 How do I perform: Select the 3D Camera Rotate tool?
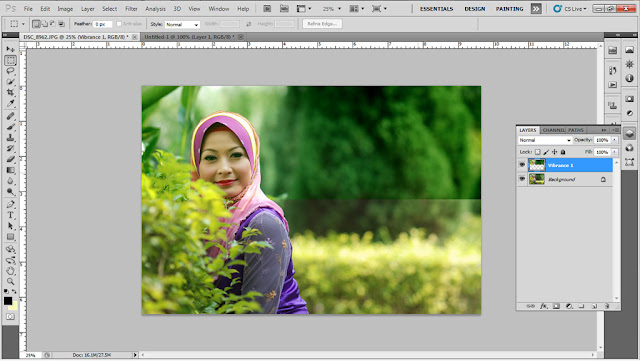(11, 260)
